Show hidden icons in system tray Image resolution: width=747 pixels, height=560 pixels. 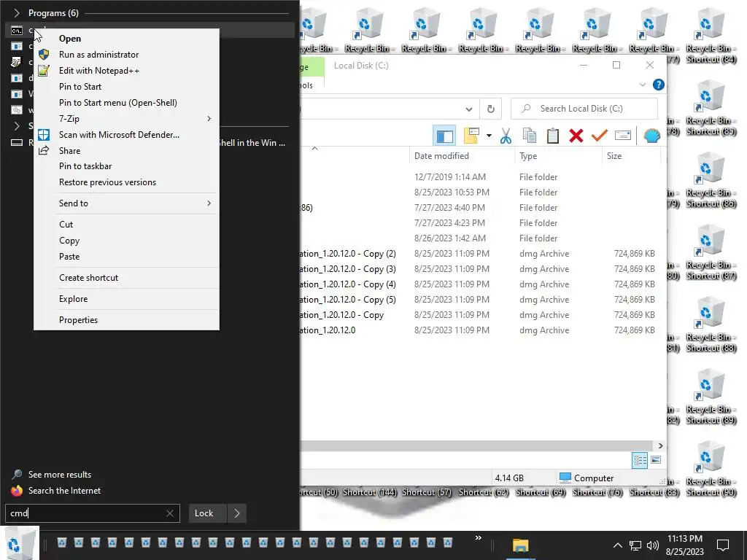617,545
